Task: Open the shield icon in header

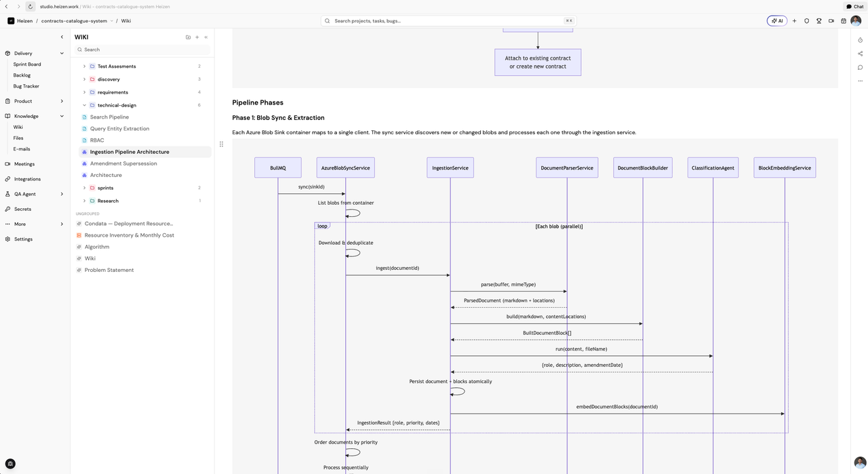Action: coord(806,21)
